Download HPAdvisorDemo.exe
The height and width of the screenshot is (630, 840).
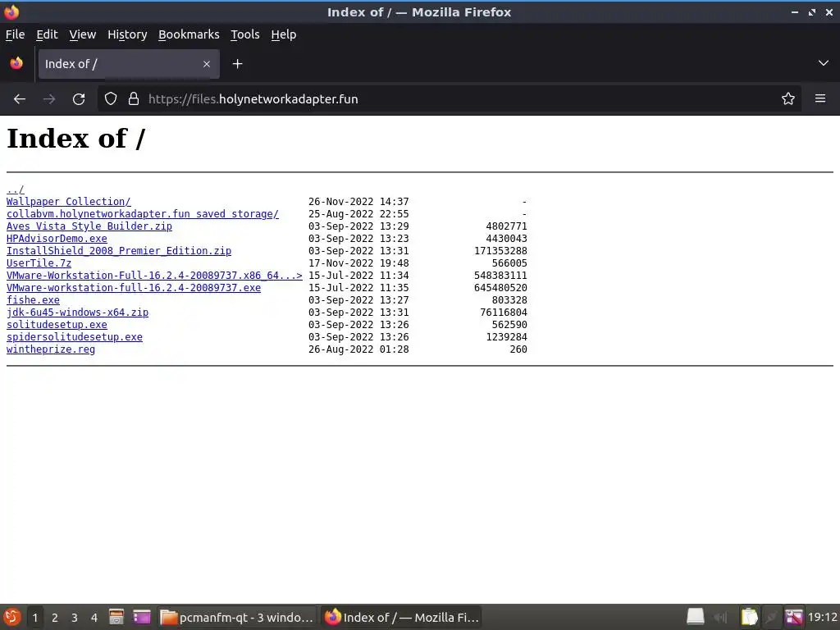pos(57,239)
